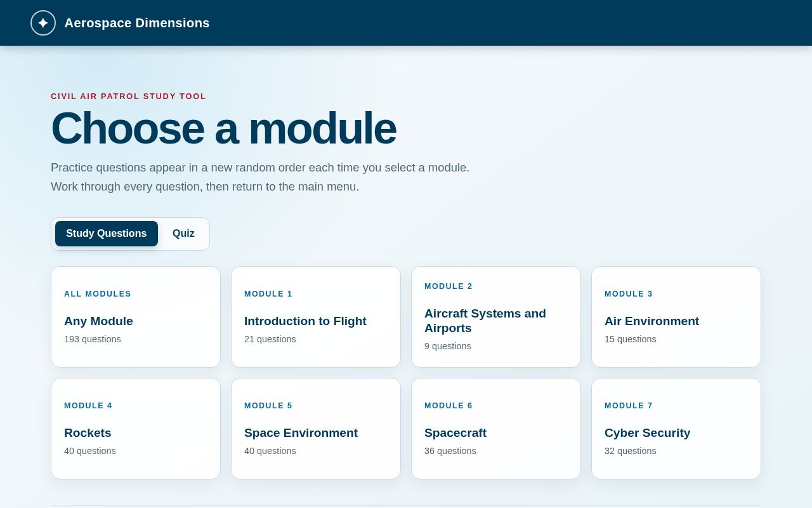The image size is (812, 508).
Task: Click the 'MODULE 3' label
Action: click(x=629, y=294)
